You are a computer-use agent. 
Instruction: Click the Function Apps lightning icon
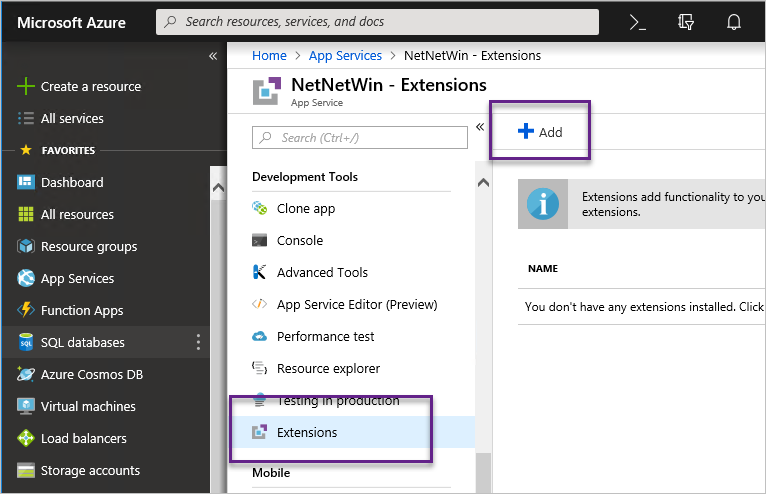pyautogui.click(x=25, y=310)
